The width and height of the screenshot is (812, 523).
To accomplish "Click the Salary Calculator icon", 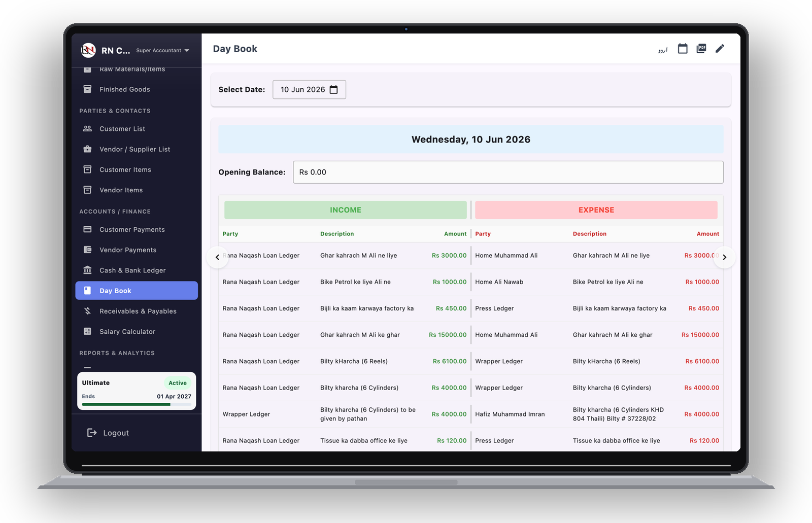I will pos(87,331).
